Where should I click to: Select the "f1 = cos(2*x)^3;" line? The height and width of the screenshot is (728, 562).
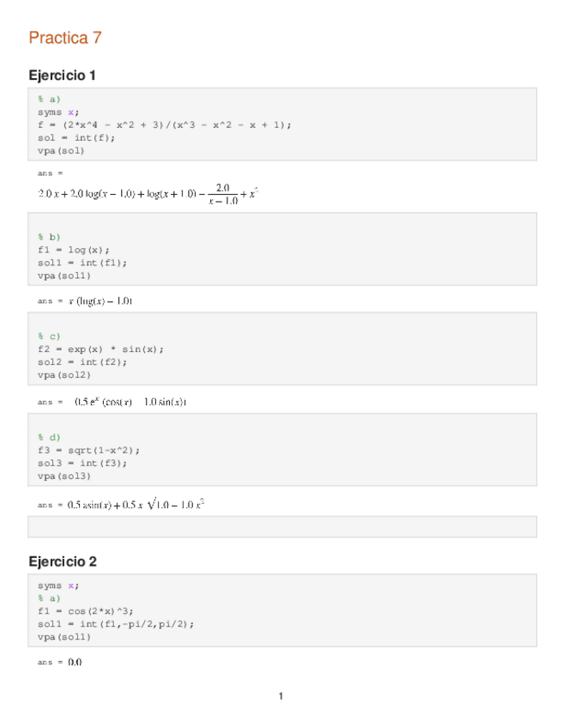point(85,611)
